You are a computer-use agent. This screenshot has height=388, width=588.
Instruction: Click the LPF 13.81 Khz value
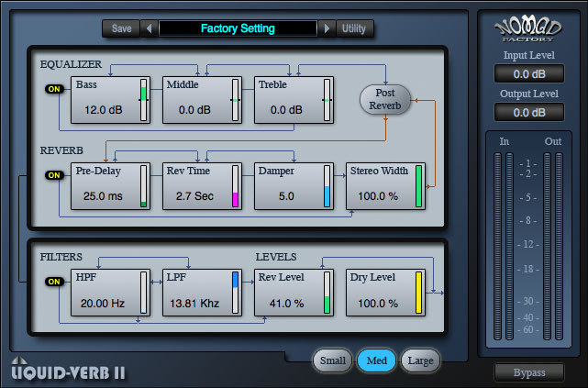[194, 304]
